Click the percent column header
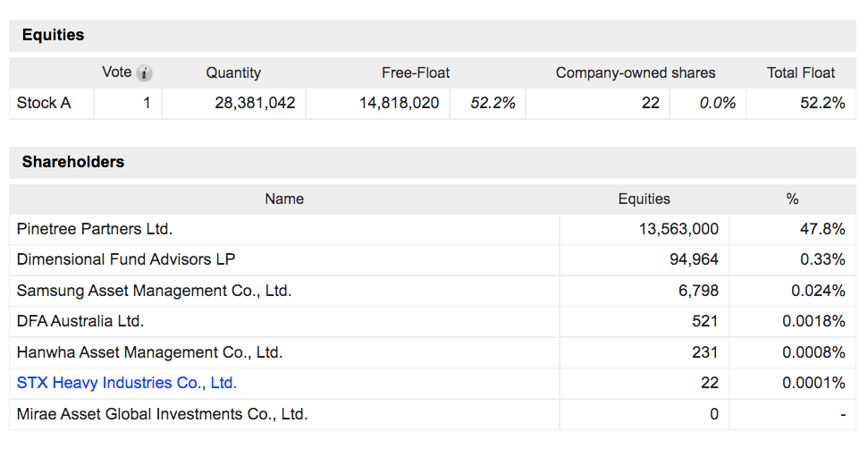The width and height of the screenshot is (868, 449). (x=792, y=199)
